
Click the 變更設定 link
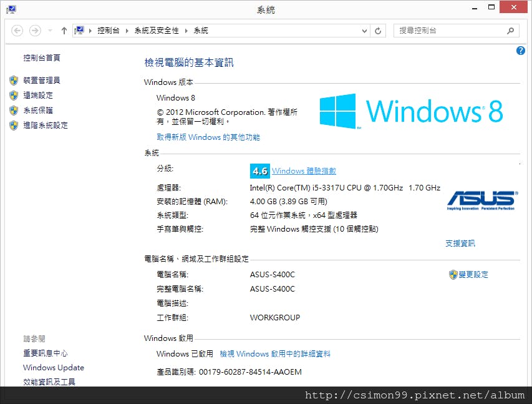(473, 275)
